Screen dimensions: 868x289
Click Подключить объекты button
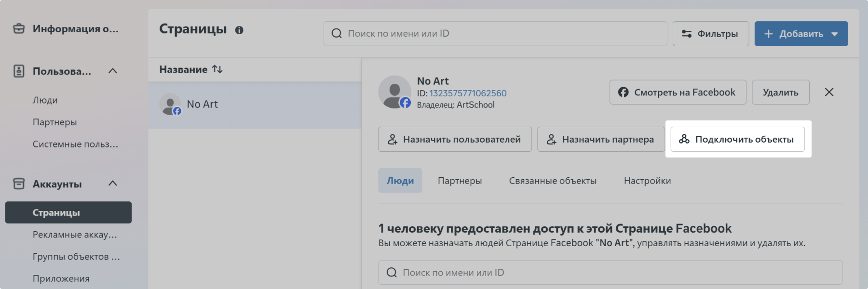pyautogui.click(x=737, y=139)
